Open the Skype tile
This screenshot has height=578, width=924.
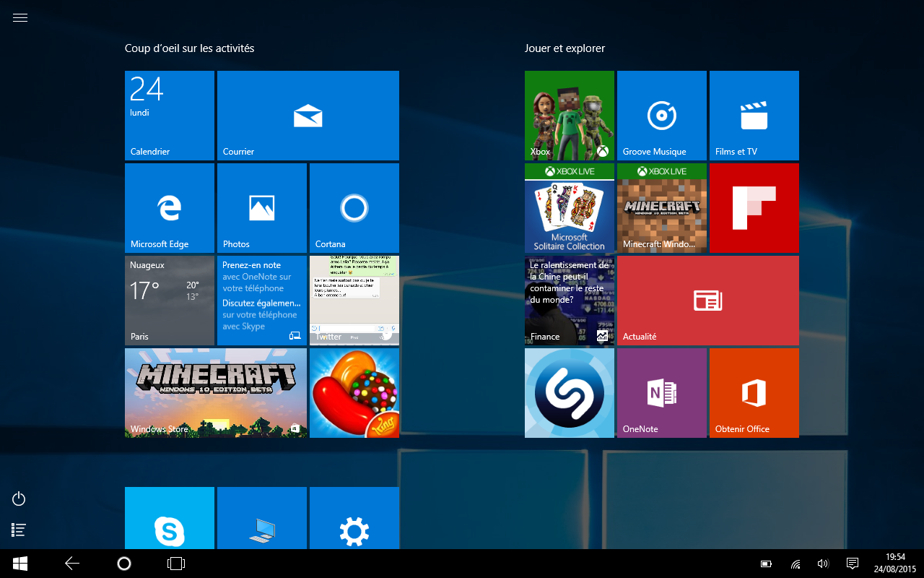[x=170, y=518]
